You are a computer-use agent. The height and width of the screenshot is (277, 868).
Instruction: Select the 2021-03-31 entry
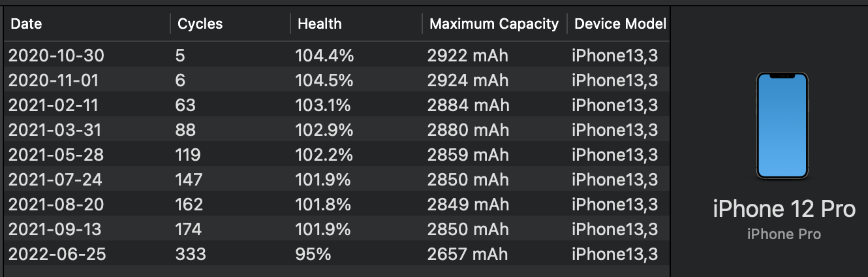pyautogui.click(x=337, y=131)
